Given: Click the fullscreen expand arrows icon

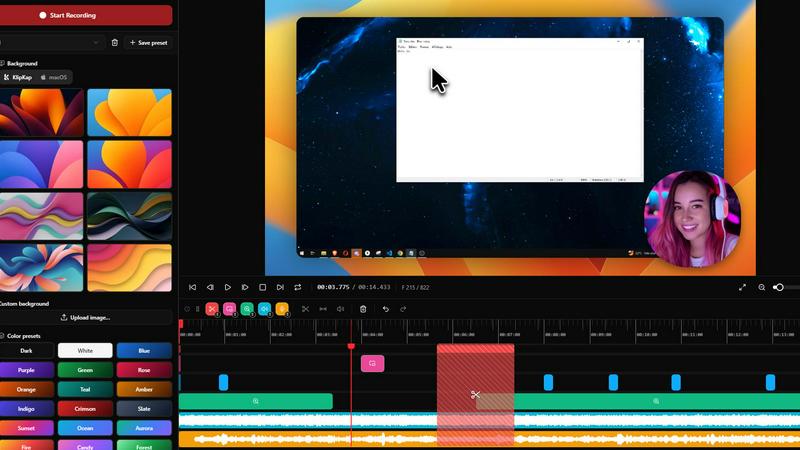Looking at the screenshot, I should [742, 287].
